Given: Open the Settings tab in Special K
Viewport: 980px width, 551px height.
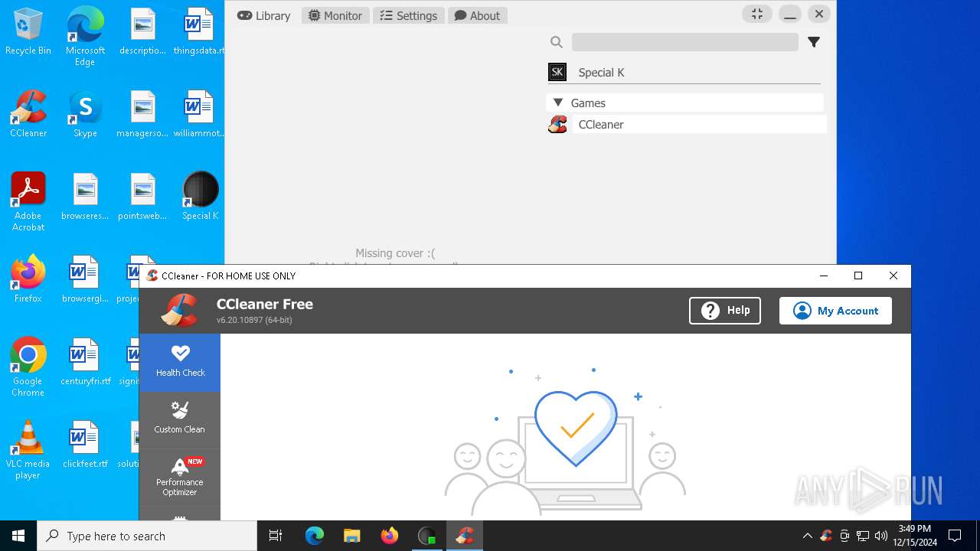Looking at the screenshot, I should coord(409,15).
